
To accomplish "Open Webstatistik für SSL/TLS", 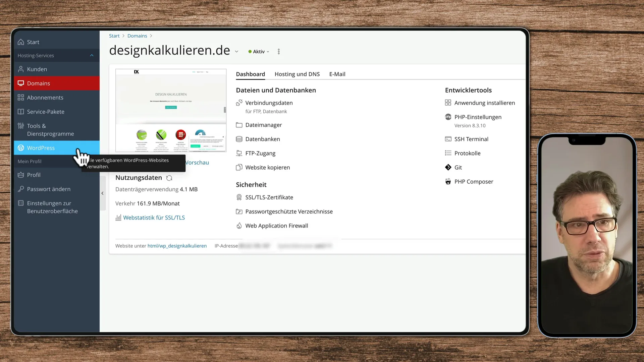I will pos(154,217).
